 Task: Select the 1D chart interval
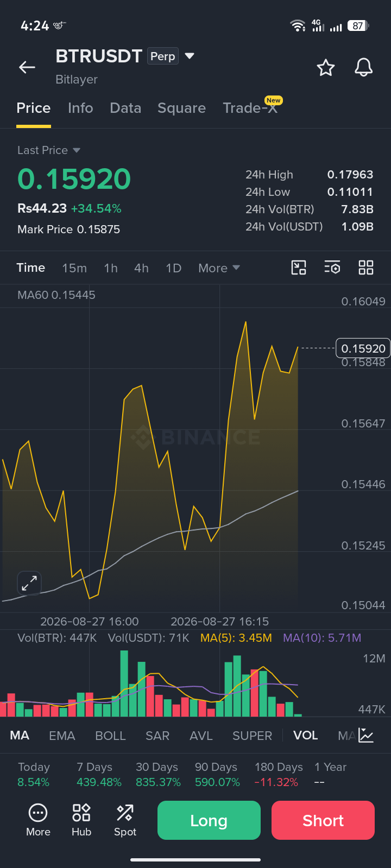coord(173,268)
